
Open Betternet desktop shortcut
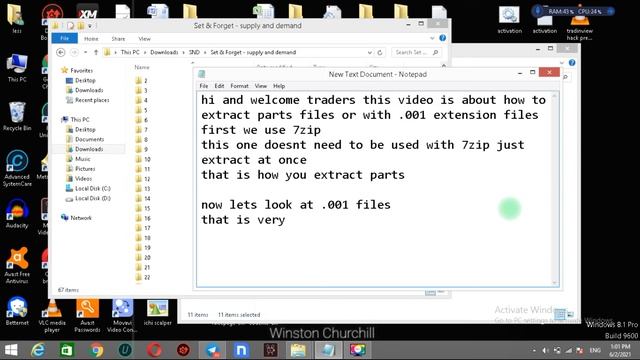[17, 311]
